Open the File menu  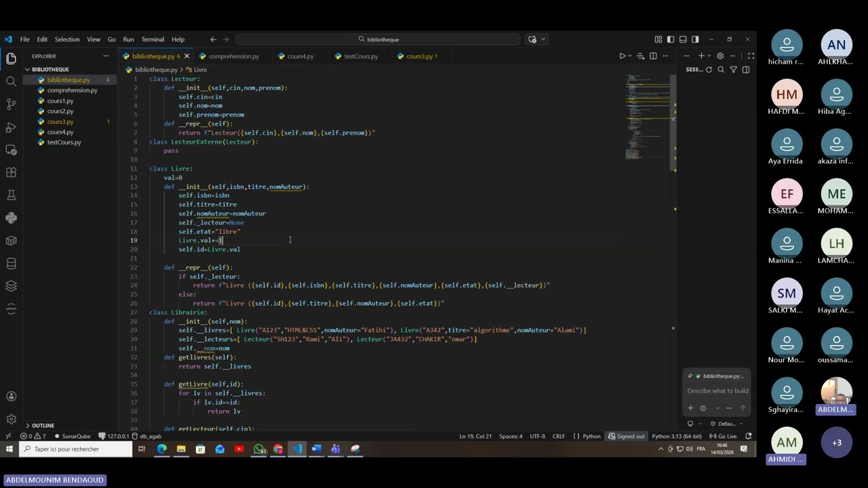pyautogui.click(x=24, y=39)
